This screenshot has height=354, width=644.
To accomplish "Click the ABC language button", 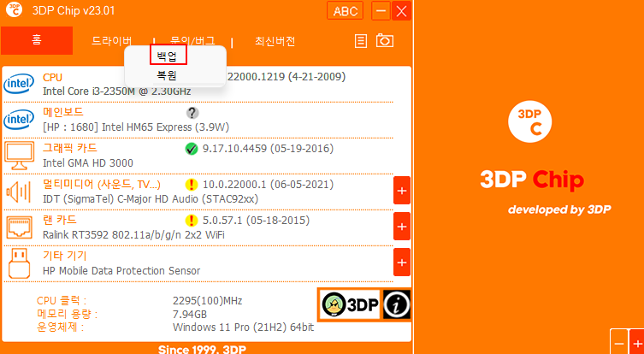I will (346, 11).
